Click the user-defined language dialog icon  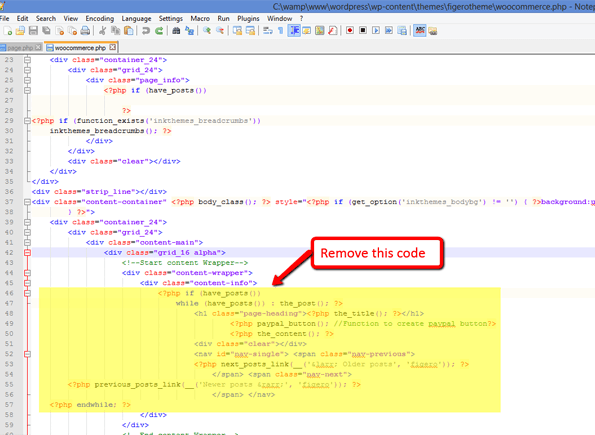point(307,31)
